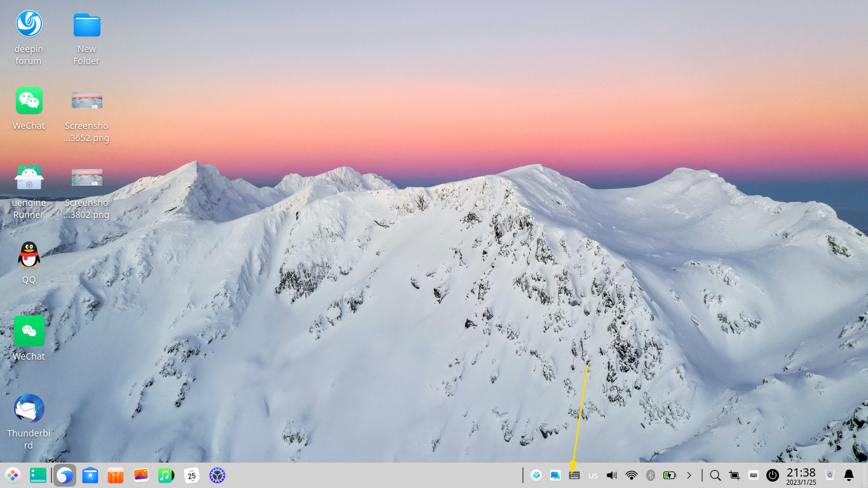The image size is (868, 488).
Task: Click the blue chat bubble tray icon
Action: (555, 475)
